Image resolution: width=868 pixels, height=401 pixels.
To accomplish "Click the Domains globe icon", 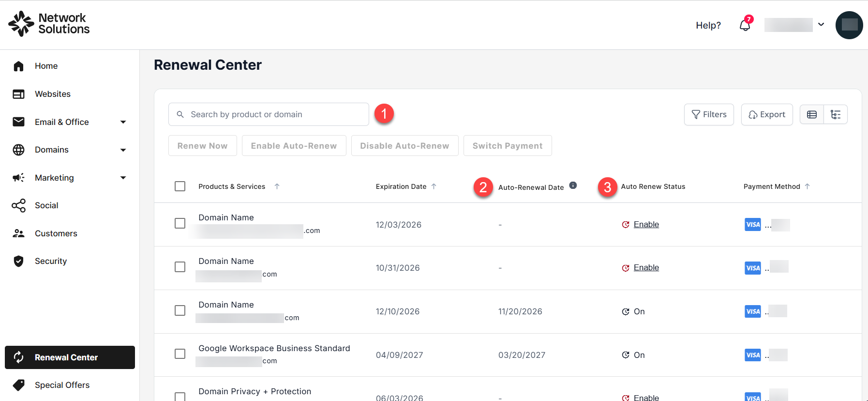I will 18,150.
